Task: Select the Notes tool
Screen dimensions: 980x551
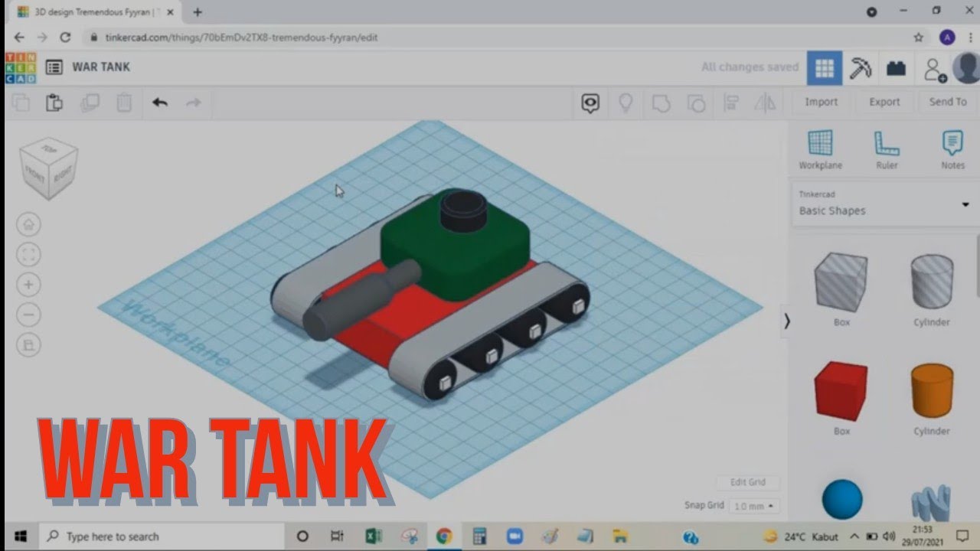Action: [x=952, y=149]
